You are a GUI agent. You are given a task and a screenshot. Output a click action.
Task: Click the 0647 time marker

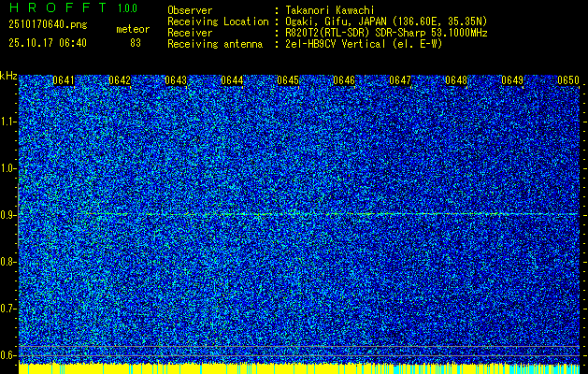(x=400, y=80)
